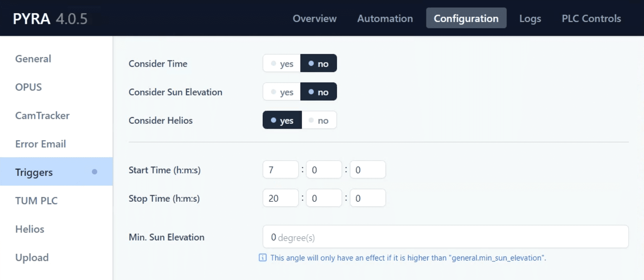This screenshot has width=644, height=280.
Task: Click the Stop Time hours field
Action: (281, 198)
